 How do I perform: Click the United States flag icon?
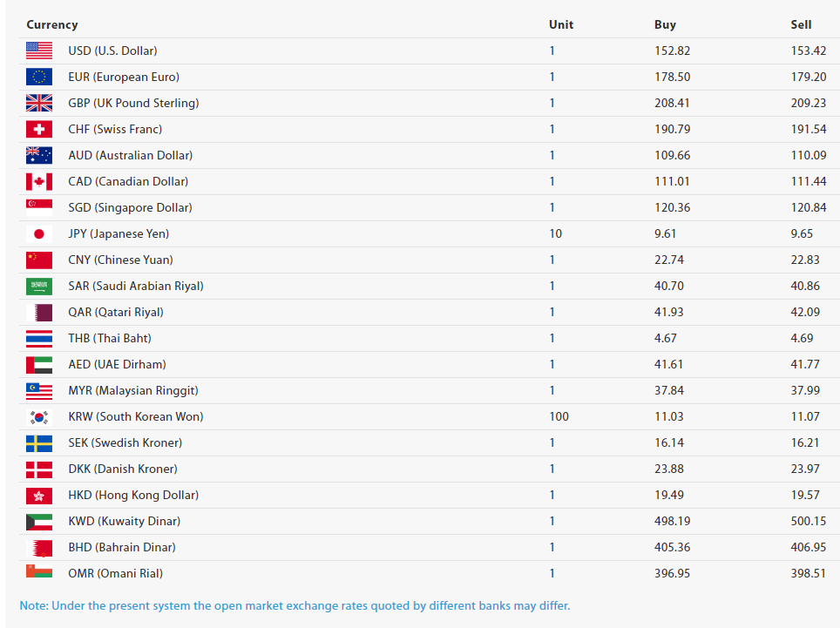(39, 51)
